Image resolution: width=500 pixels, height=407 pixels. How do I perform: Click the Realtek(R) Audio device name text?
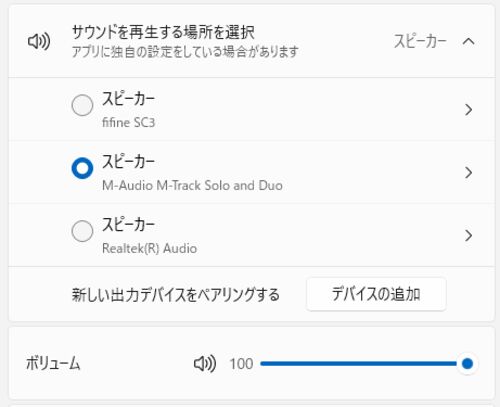149,248
